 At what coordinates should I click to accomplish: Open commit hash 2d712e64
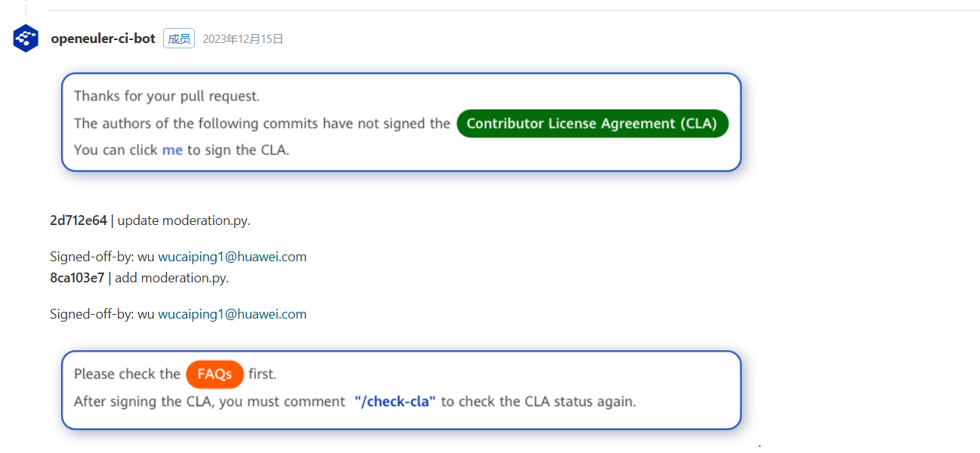(79, 220)
